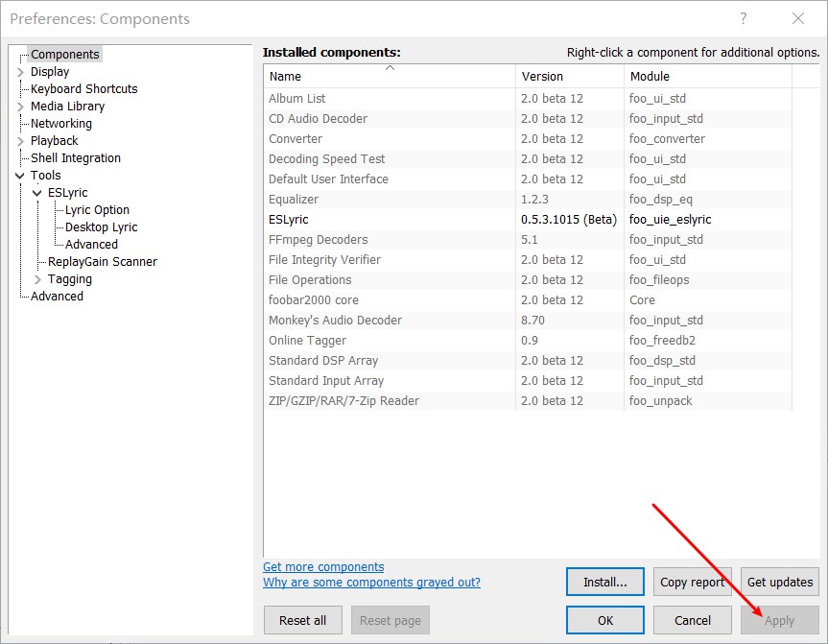Select the CD Audio Decoder row
This screenshot has height=644, width=828.
[x=528, y=118]
